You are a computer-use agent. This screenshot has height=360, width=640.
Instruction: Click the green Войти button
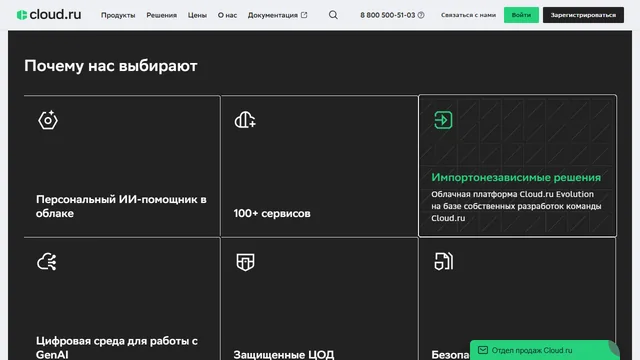521,15
